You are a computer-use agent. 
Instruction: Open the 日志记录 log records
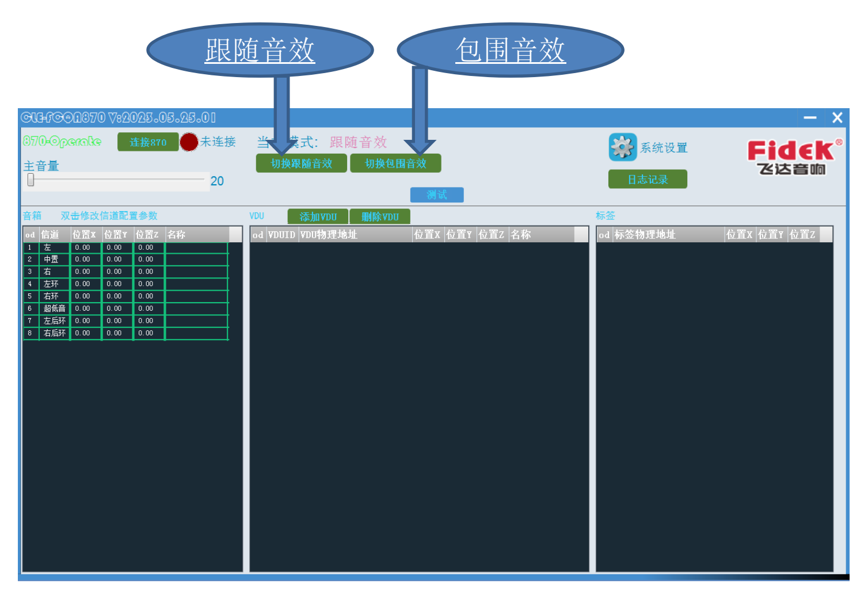pos(648,179)
